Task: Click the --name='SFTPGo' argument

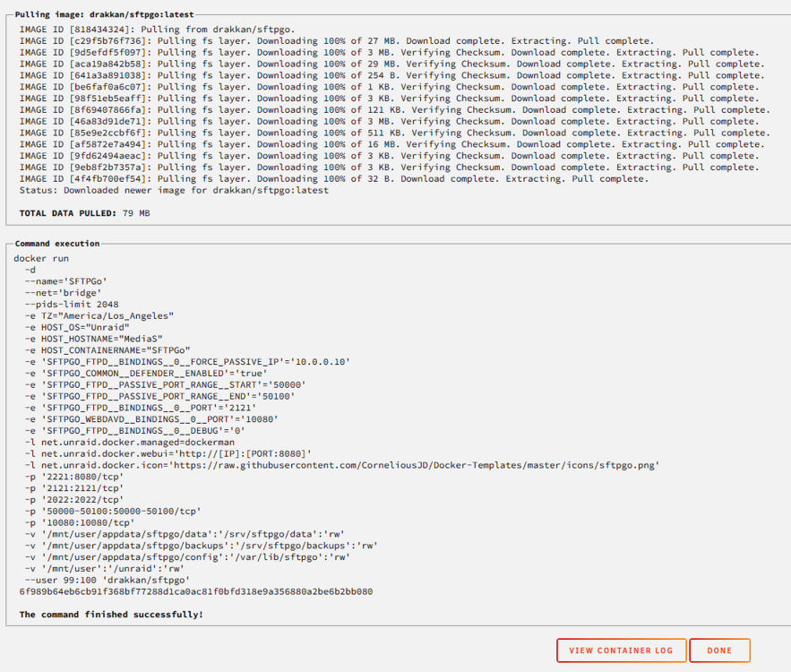Action: [x=66, y=281]
